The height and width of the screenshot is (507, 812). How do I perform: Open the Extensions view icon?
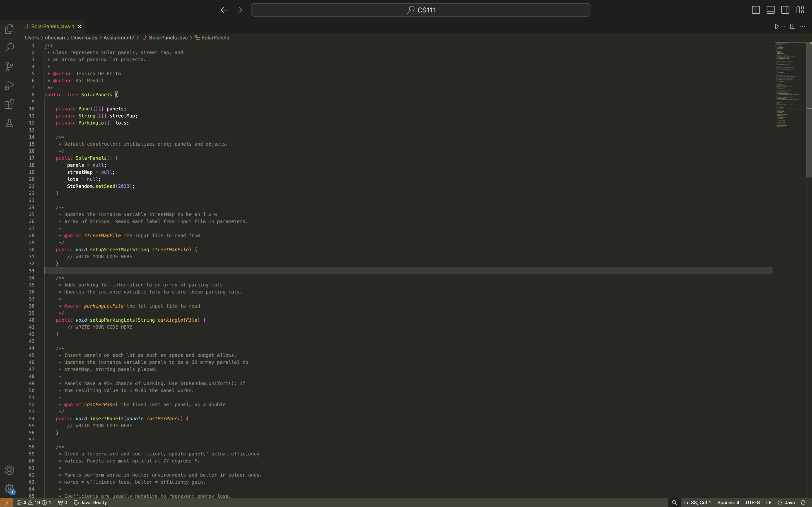(9, 104)
